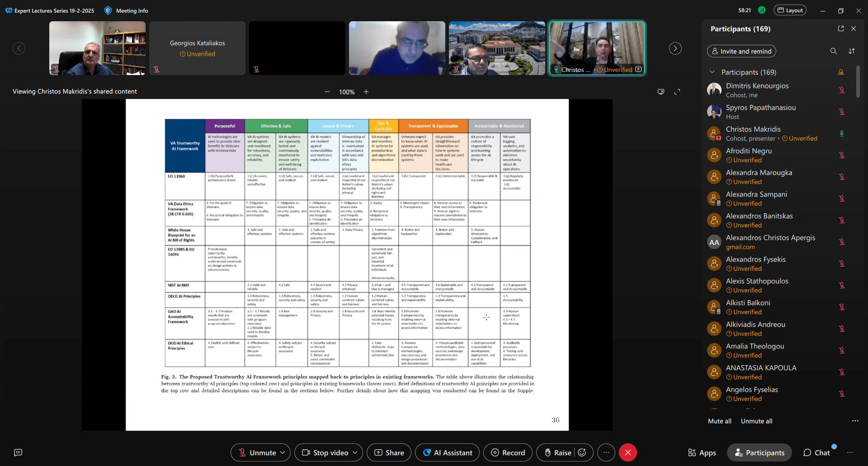Show next video thumbnails with right arrow
The image size is (868, 466).
tap(675, 48)
